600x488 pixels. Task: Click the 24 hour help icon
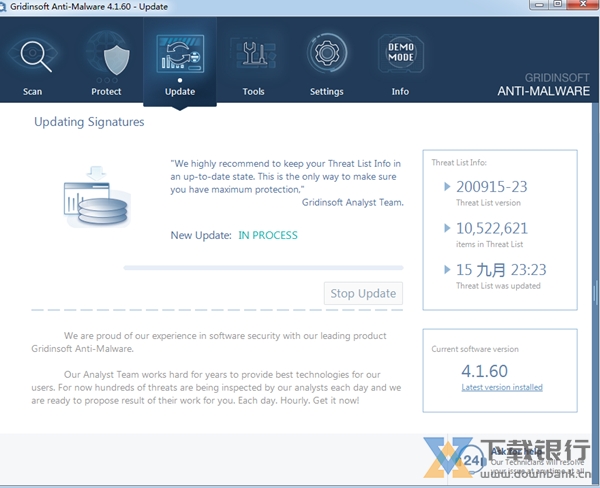tap(470, 460)
